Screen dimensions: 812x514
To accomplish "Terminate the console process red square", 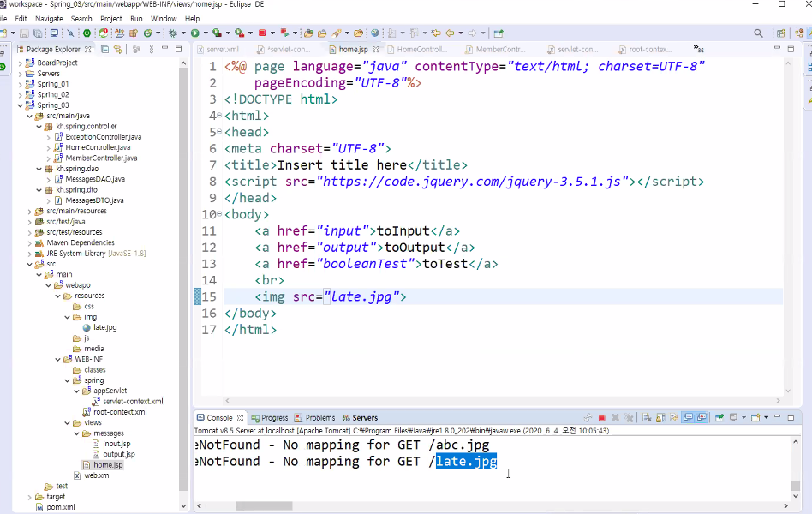I will (602, 418).
